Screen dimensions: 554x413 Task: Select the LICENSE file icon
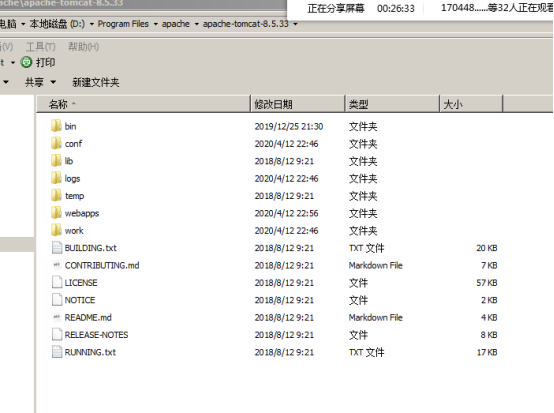[57, 282]
